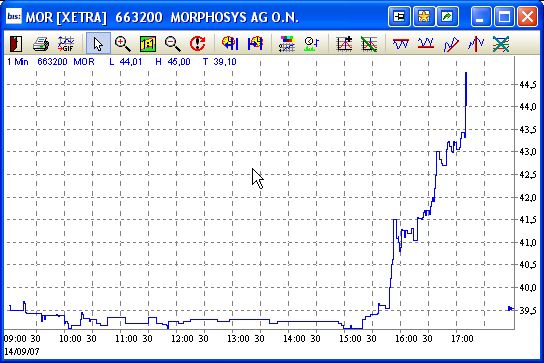Screen dimensions: 544x363
Task: Draw a support line below the chart
Action: pyautogui.click(x=426, y=44)
